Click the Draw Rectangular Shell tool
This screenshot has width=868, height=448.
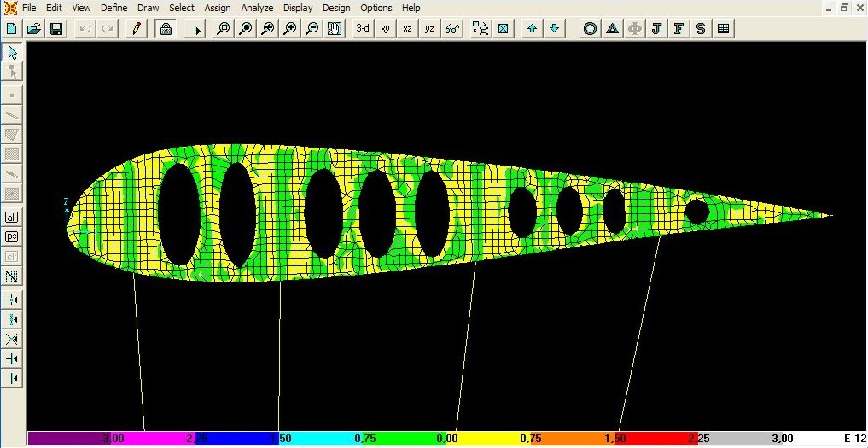12,154
